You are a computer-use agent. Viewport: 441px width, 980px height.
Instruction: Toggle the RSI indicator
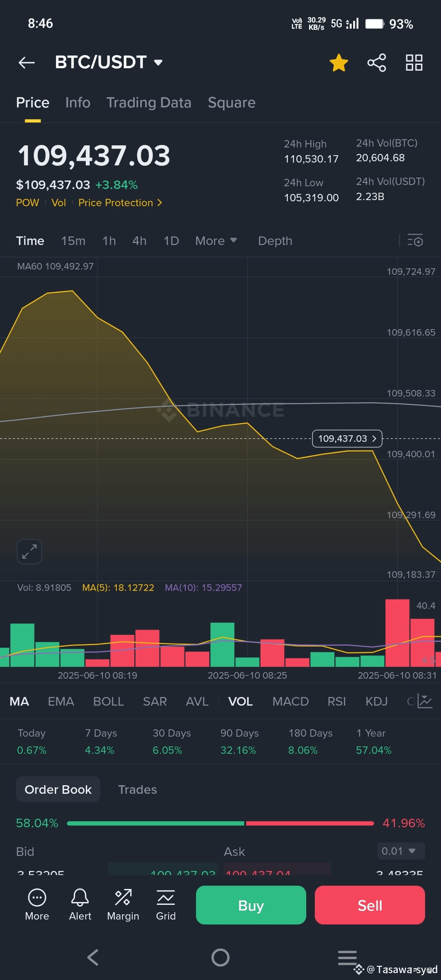[x=336, y=702]
